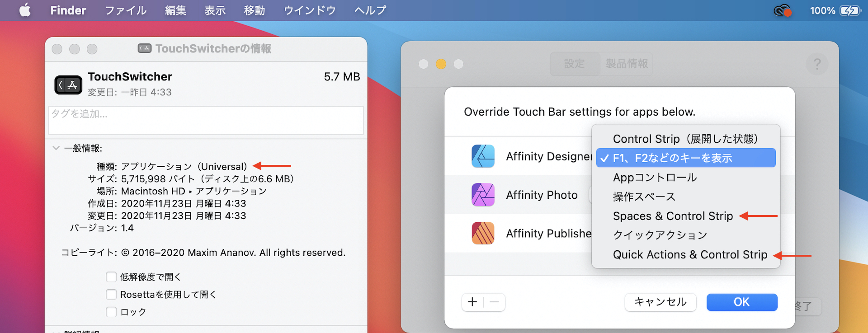Switch to the 設定 tab
Image resolution: width=868 pixels, height=333 pixels.
click(575, 64)
